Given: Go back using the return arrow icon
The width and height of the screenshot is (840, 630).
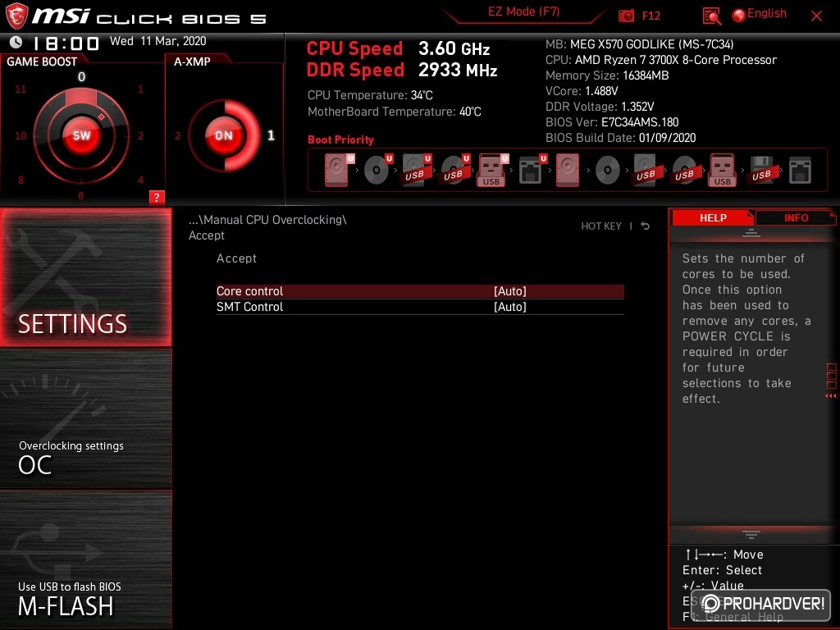Looking at the screenshot, I should [646, 226].
